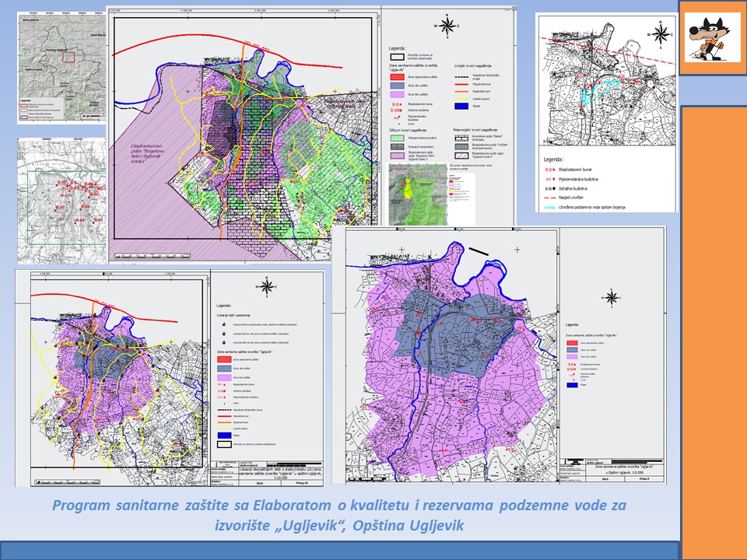Click the tall orange panel on the right side
747x560 pixels.
point(712,327)
